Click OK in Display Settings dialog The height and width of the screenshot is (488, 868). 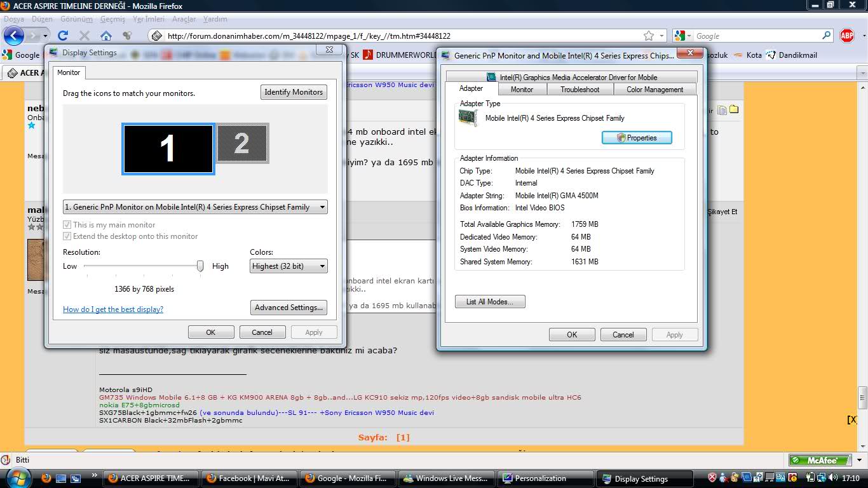pyautogui.click(x=211, y=332)
